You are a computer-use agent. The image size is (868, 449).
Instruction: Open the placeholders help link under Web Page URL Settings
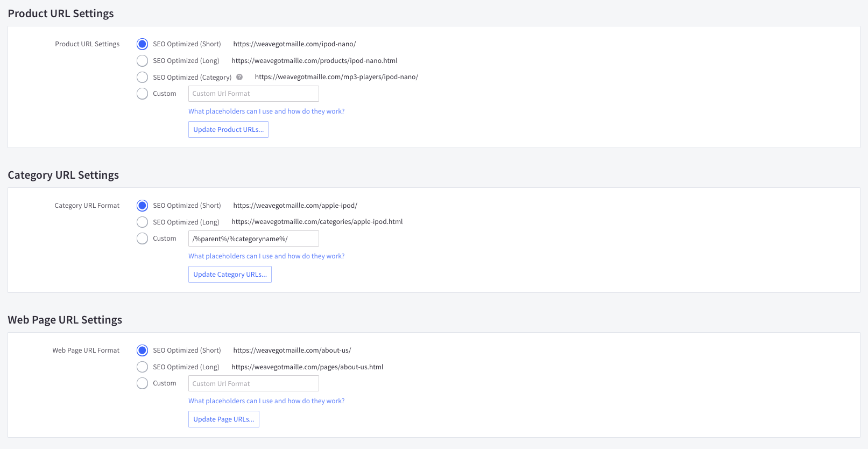(266, 401)
